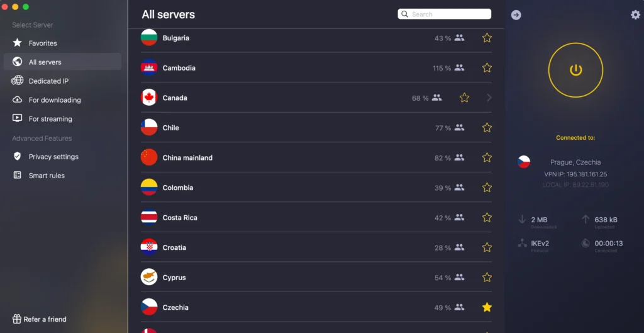Click the Czech flag in connection panel

tap(524, 162)
